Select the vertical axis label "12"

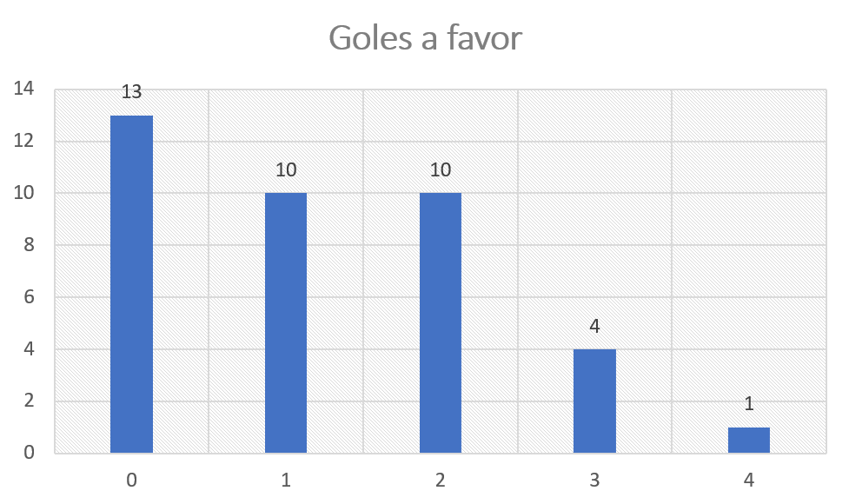[x=23, y=141]
